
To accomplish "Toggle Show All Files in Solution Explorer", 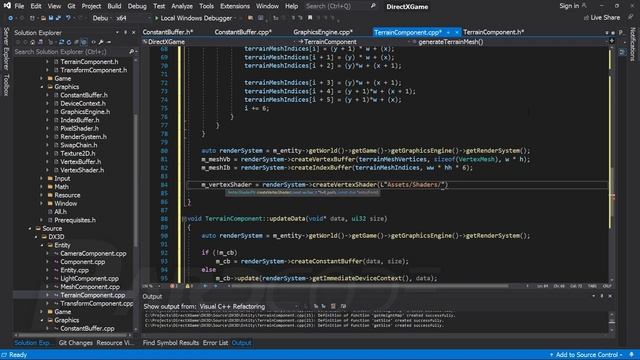I will [x=84, y=42].
